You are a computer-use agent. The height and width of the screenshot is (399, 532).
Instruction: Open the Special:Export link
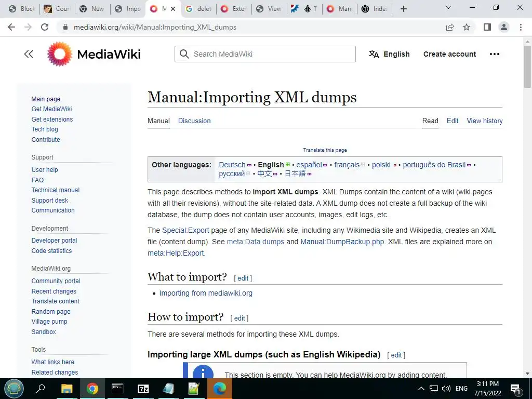pyautogui.click(x=185, y=230)
